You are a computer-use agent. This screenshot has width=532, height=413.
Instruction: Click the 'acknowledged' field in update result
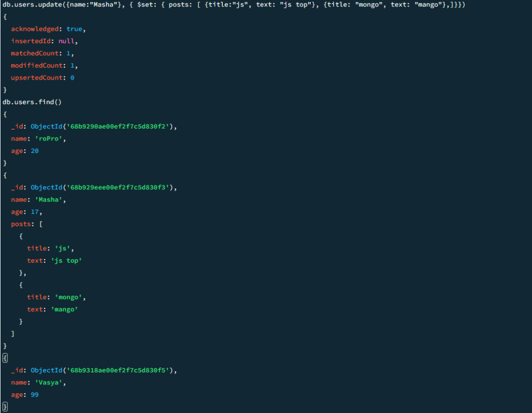coord(35,29)
